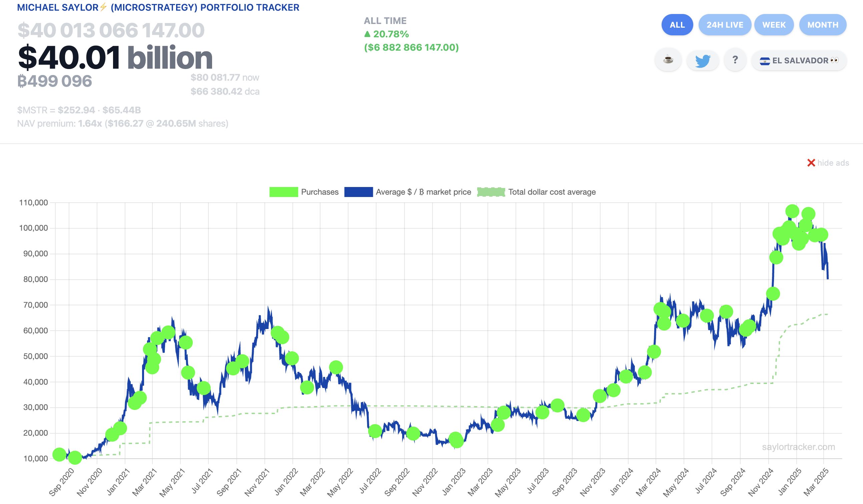Toggle the Purchases legend entry
This screenshot has height=504, width=863.
304,192
